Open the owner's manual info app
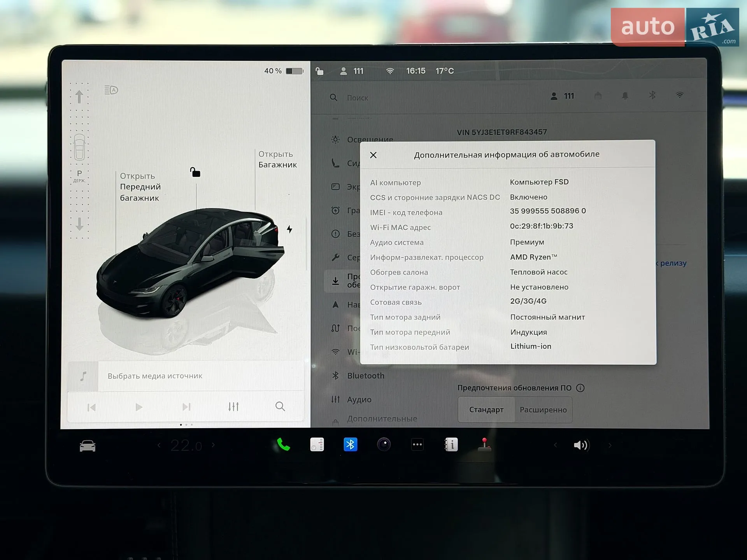 click(x=451, y=444)
